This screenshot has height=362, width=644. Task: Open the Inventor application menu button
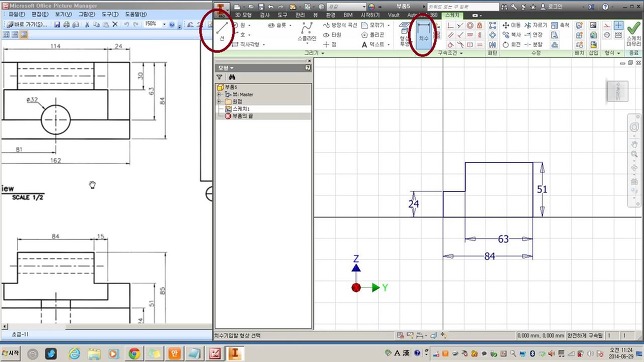point(221,10)
